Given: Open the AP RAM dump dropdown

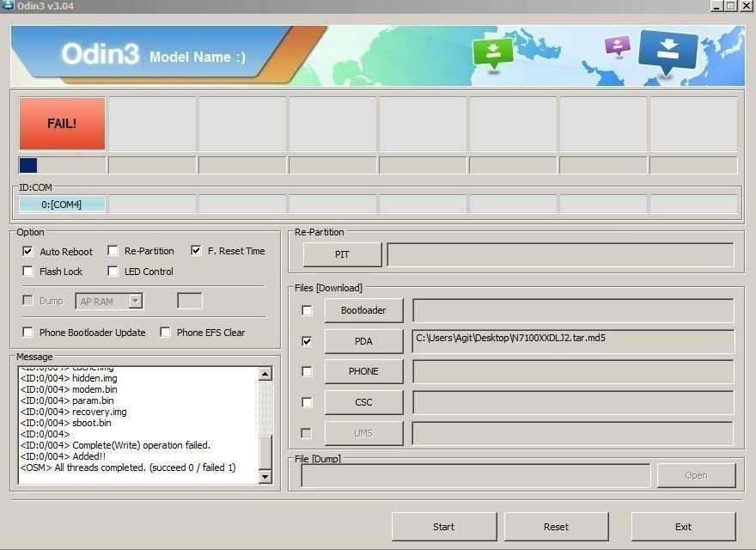Looking at the screenshot, I should [136, 301].
